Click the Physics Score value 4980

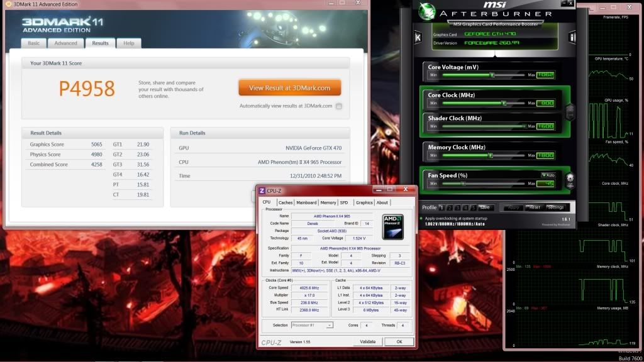pyautogui.click(x=96, y=155)
